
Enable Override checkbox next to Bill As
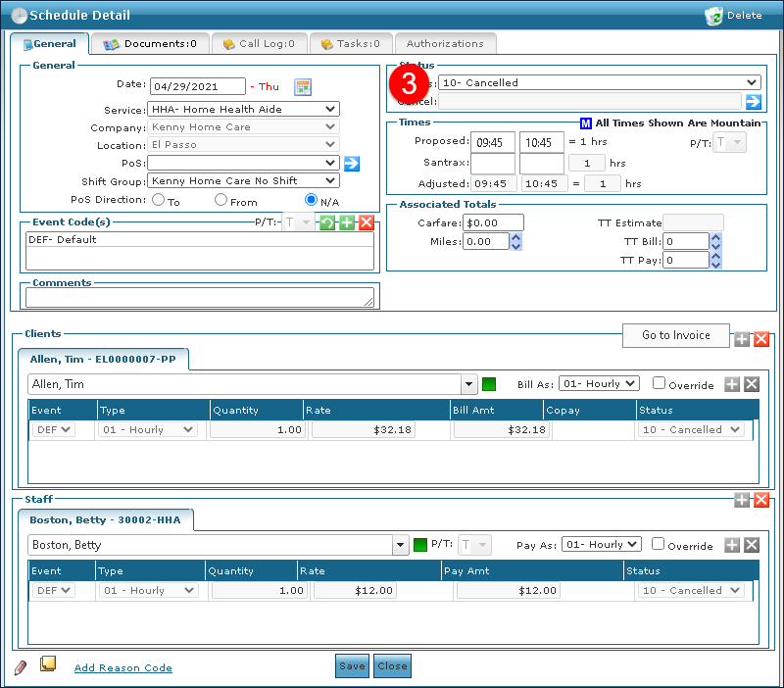tap(660, 384)
